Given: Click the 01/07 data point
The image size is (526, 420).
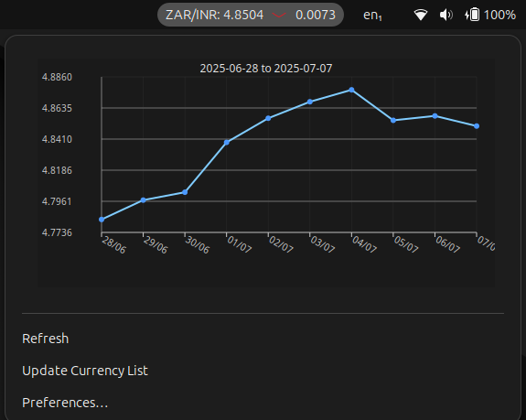Looking at the screenshot, I should (227, 143).
